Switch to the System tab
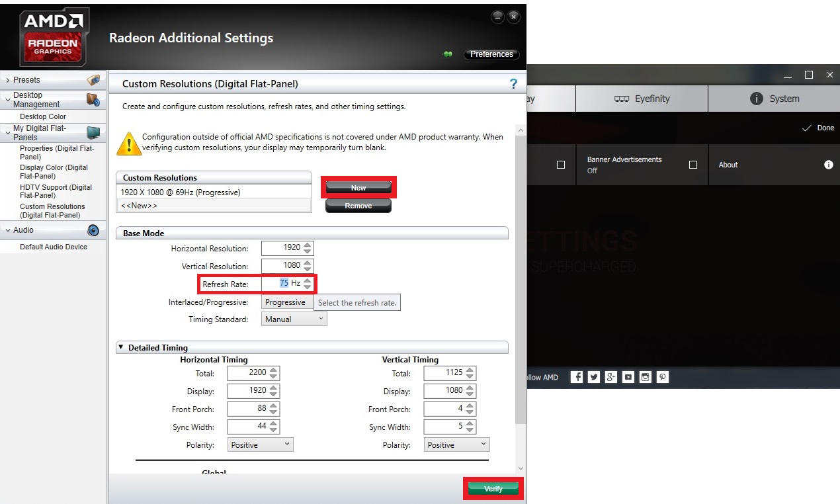 pos(774,99)
